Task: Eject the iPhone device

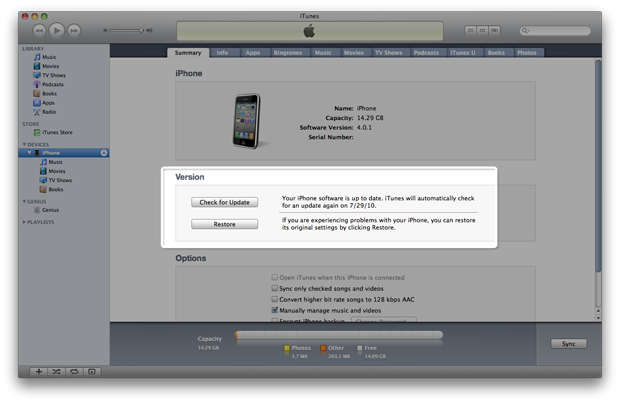Action: [104, 153]
